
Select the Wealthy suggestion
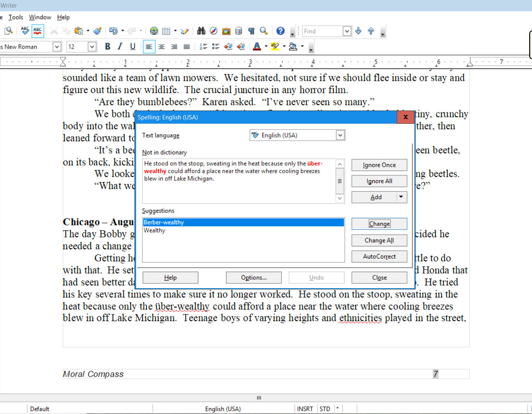pyautogui.click(x=155, y=230)
